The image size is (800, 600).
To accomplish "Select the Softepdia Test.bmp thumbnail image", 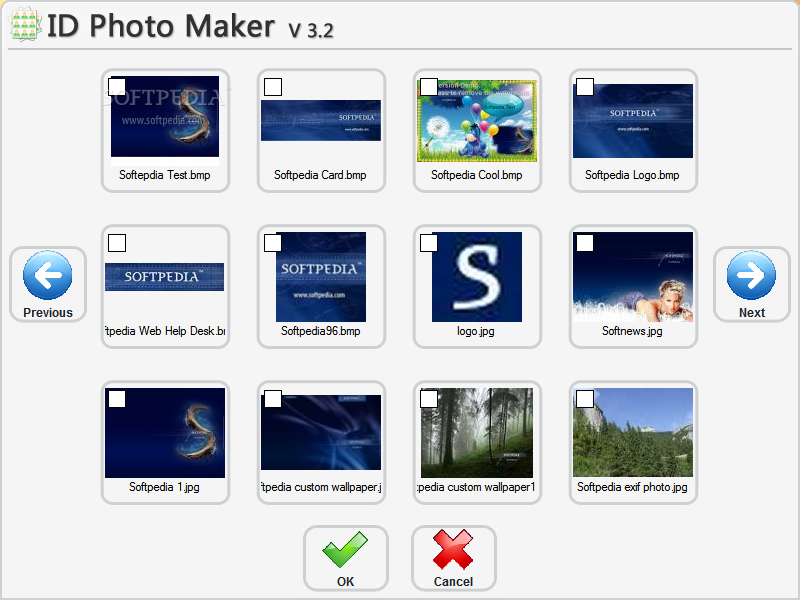I will point(165,120).
